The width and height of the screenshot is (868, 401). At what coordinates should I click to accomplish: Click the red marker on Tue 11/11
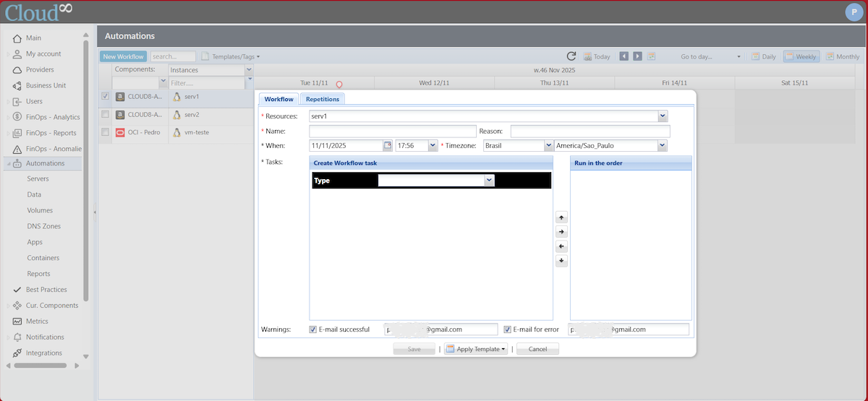coord(339,85)
